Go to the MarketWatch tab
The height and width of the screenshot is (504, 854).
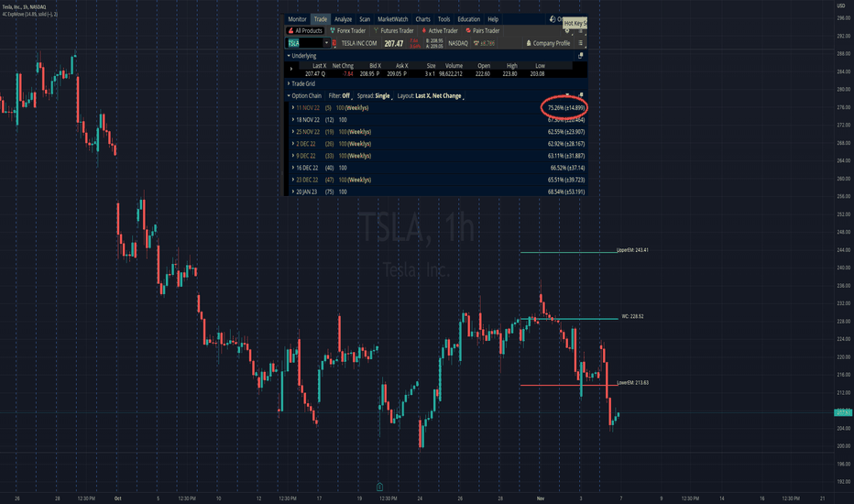click(393, 19)
